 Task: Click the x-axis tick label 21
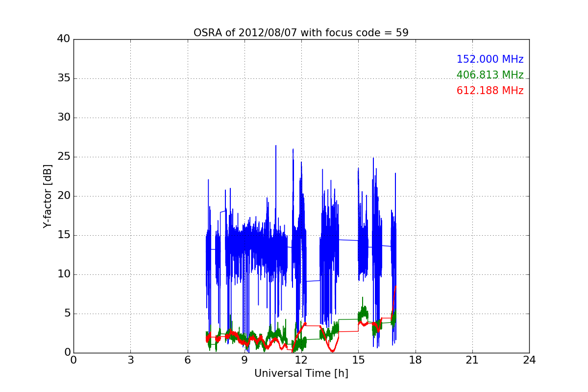pyautogui.click(x=472, y=360)
